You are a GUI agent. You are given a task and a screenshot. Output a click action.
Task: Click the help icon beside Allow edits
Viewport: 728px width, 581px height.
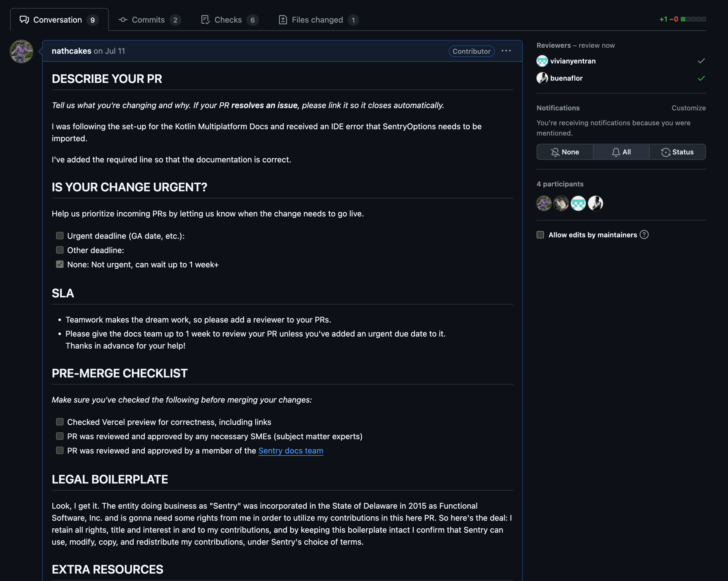[x=644, y=234]
